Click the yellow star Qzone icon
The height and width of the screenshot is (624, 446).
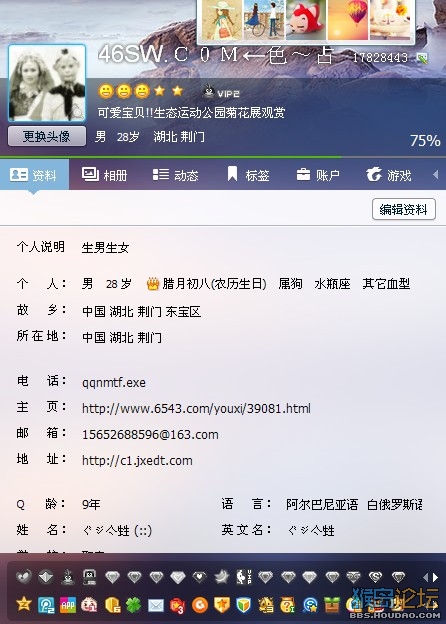[x=23, y=604]
